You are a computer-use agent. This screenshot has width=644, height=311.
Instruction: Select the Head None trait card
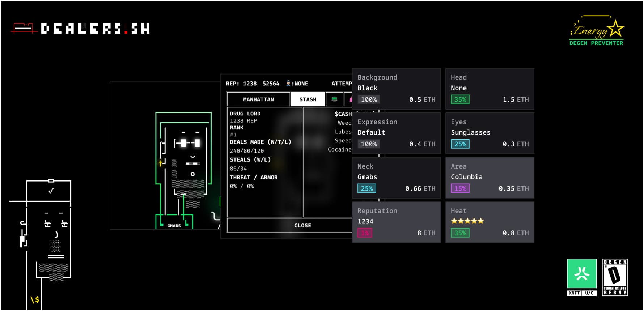click(x=490, y=89)
